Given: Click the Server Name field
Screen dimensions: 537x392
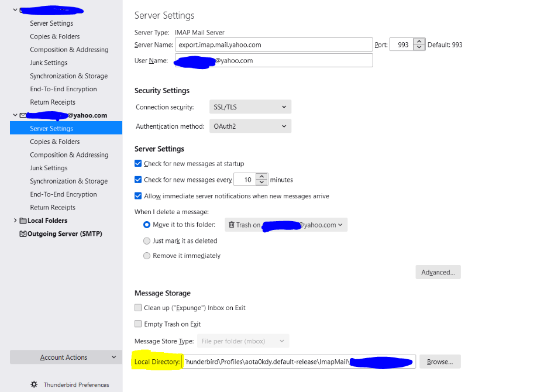Looking at the screenshot, I should coord(274,44).
